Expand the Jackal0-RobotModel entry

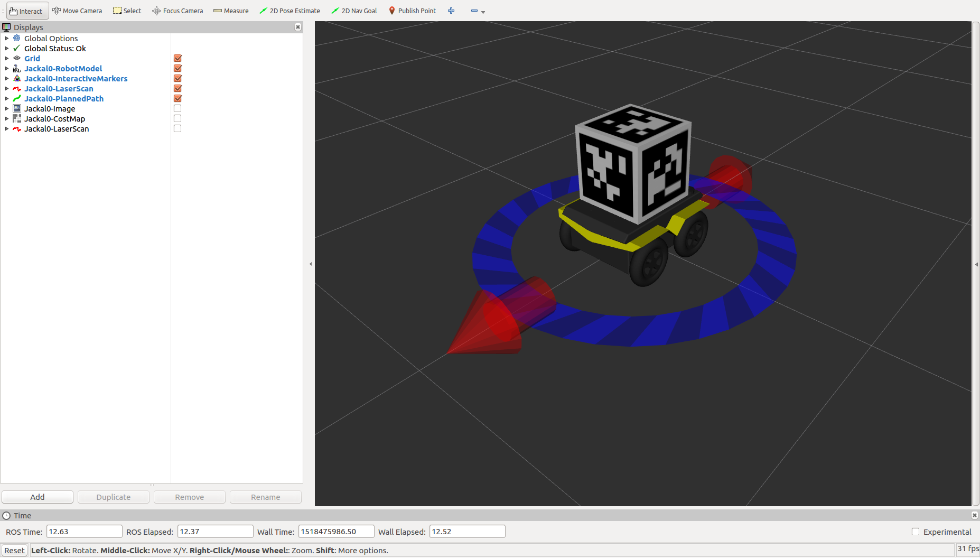[6, 69]
